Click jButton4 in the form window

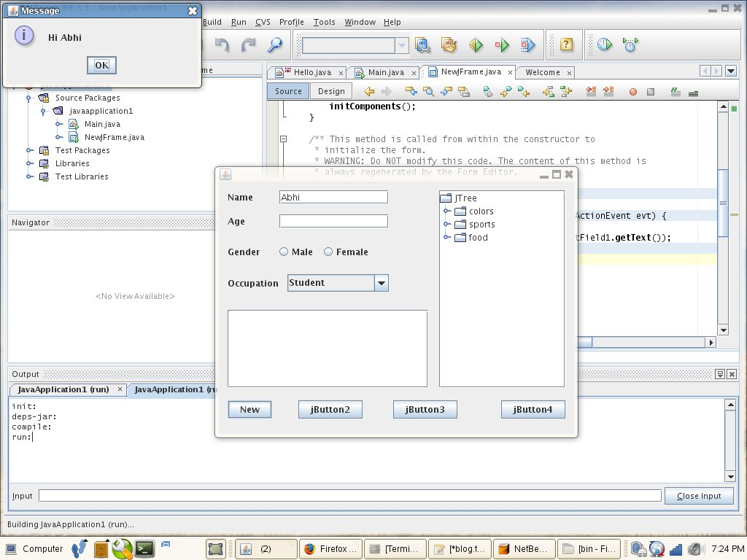coord(533,410)
